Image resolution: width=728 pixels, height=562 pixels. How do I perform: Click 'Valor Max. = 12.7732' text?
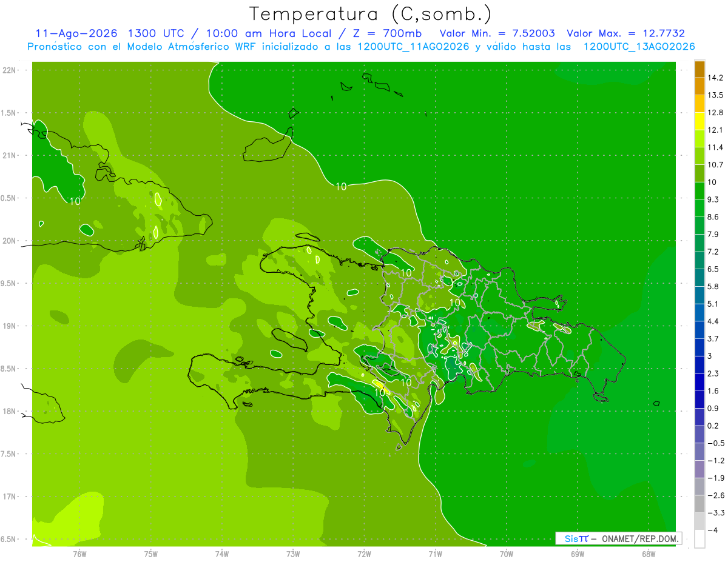click(x=625, y=33)
